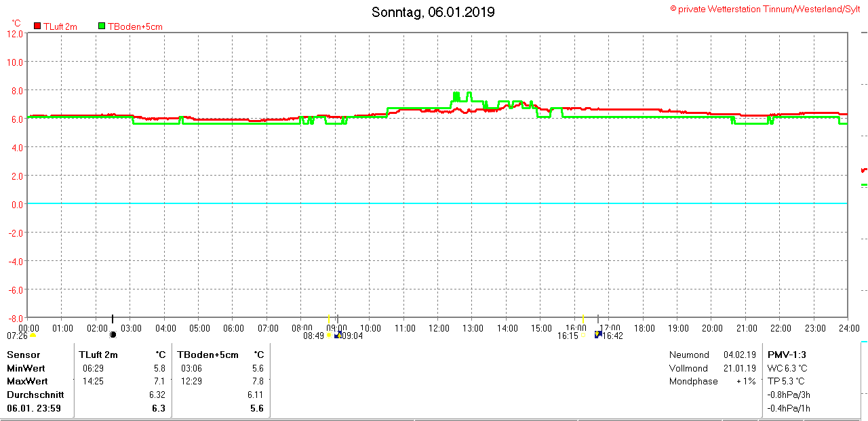Click the Vollmond date 21.01.19

pyautogui.click(x=739, y=368)
